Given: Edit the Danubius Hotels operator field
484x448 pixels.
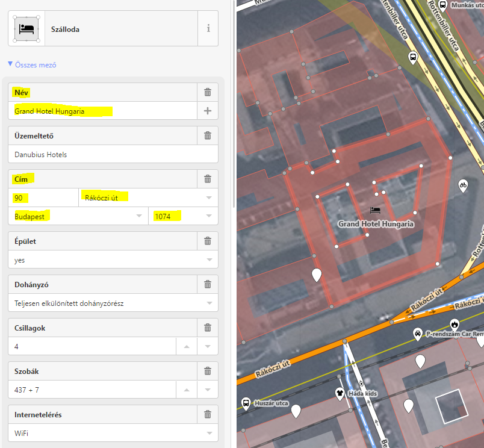Looking at the screenshot, I should [113, 154].
